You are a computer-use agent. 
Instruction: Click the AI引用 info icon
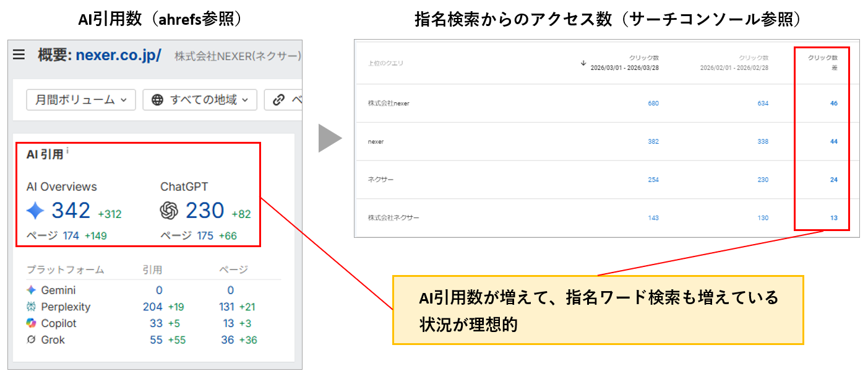point(68,151)
